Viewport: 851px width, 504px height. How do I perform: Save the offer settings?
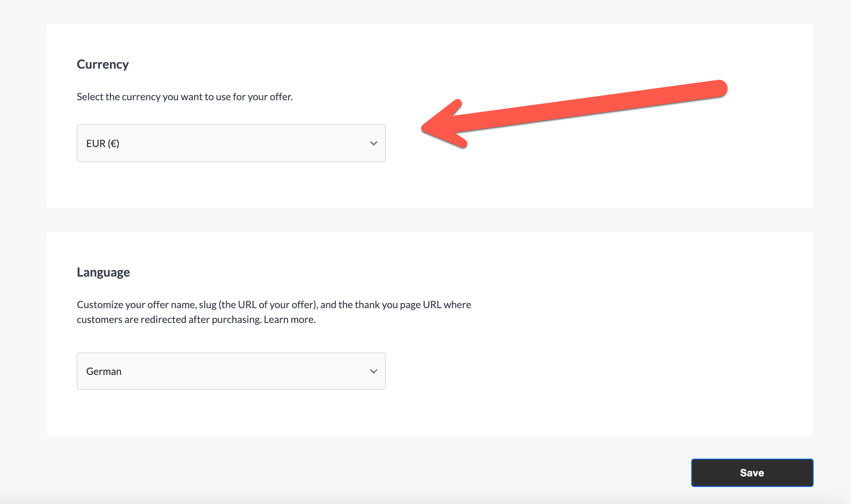click(x=752, y=473)
